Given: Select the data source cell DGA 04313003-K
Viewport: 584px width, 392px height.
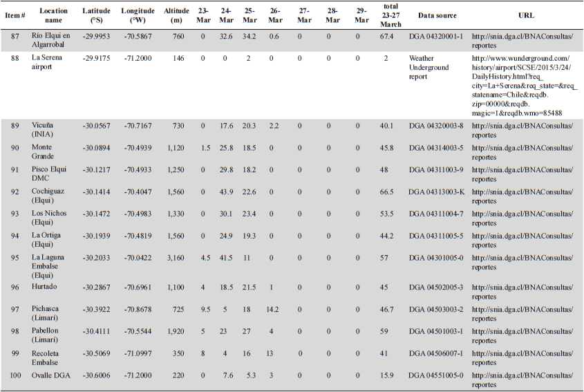Looking at the screenshot, I should pyautogui.click(x=436, y=192).
